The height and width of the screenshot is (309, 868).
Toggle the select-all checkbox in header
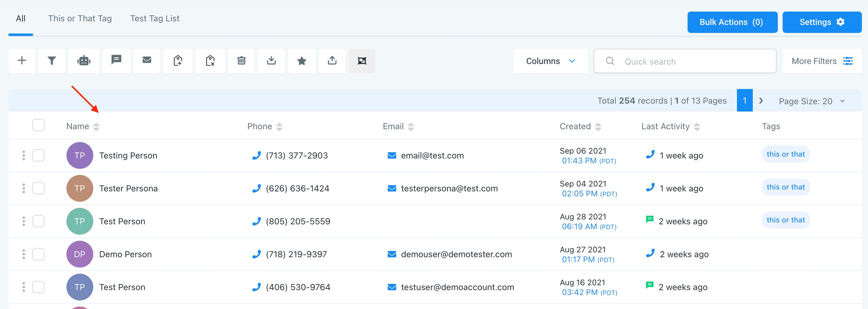(38, 125)
